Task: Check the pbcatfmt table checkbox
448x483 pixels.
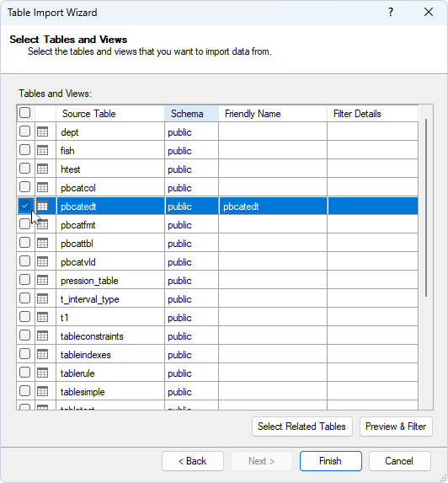Action: (x=25, y=224)
